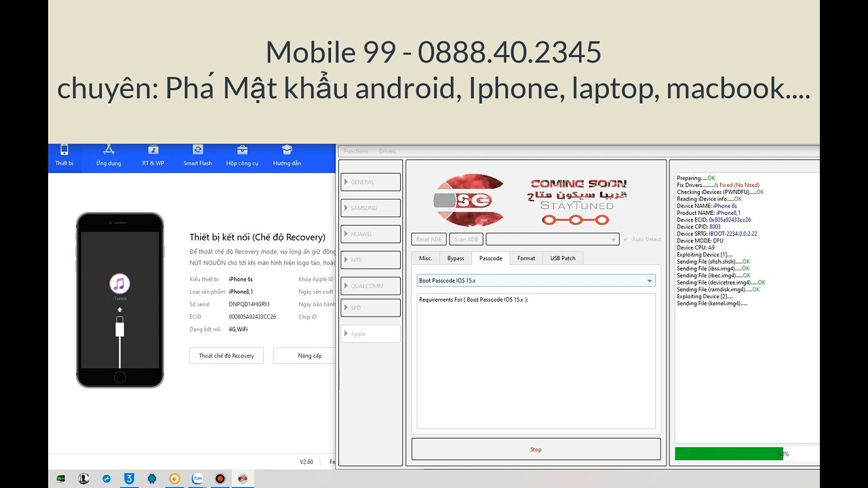The image size is (868, 488).
Task: Click the red record button taskbar icon
Action: click(220, 479)
